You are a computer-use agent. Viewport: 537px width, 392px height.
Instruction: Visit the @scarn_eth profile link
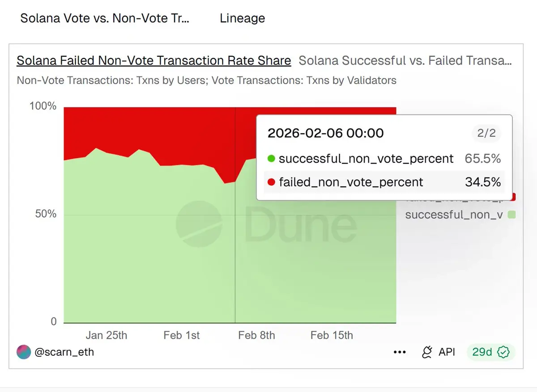(x=64, y=352)
